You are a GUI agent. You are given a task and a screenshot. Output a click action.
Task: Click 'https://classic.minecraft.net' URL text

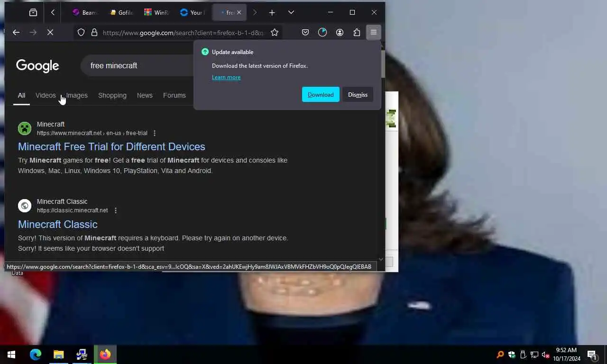73,210
